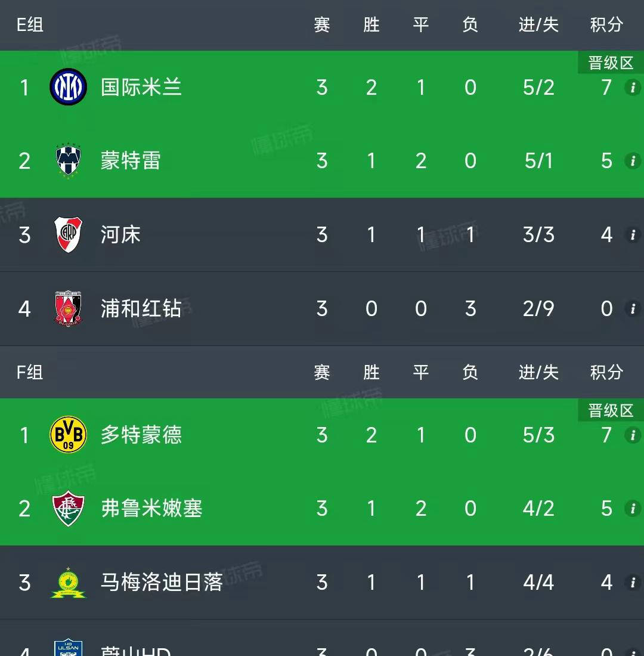Select the 马梅洛迪日落 team name

click(x=161, y=582)
